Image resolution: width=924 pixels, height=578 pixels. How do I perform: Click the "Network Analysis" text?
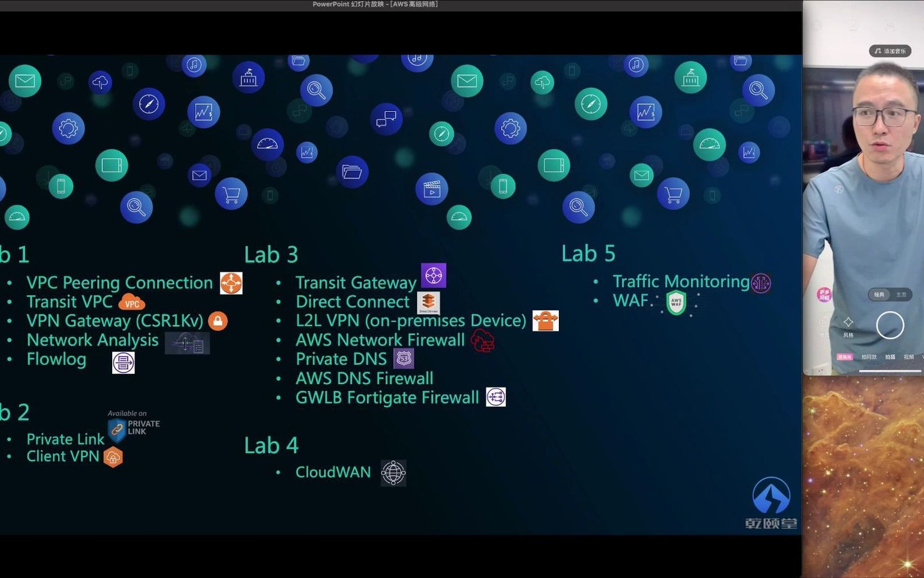(92, 340)
